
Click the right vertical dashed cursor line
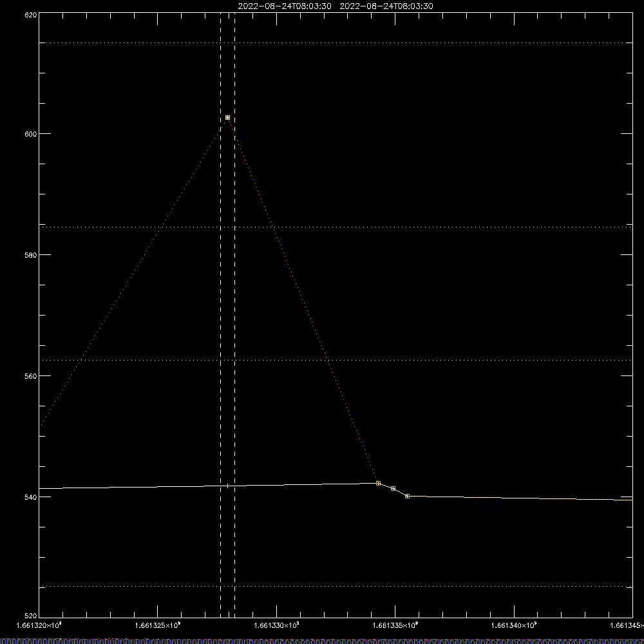[235, 315]
